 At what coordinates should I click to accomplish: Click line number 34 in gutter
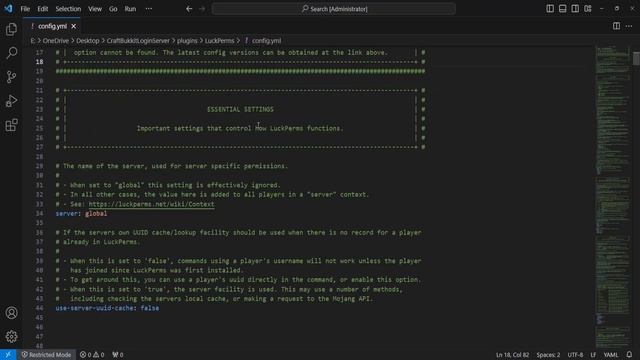click(x=39, y=213)
